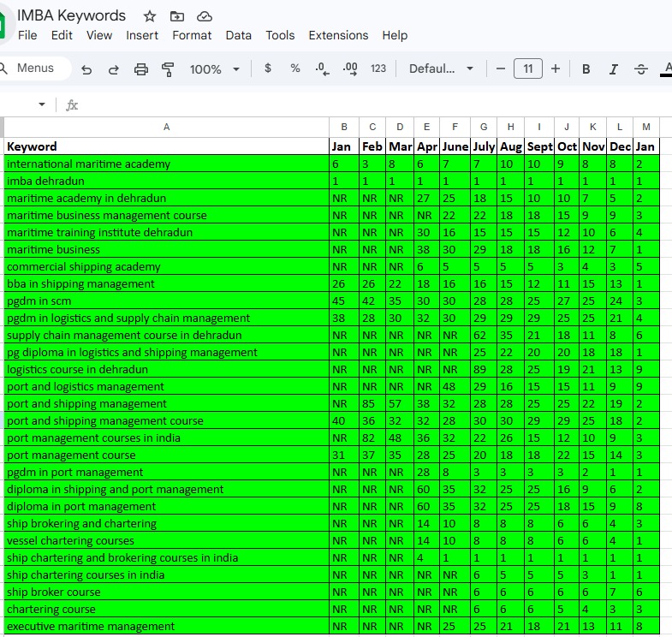Image resolution: width=672 pixels, height=637 pixels.
Task: Select cell 'commercial shipping academy'
Action: 166,266
